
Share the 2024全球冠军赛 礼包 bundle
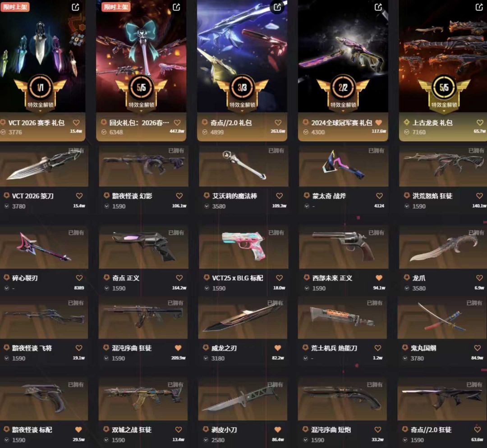coord(378,7)
